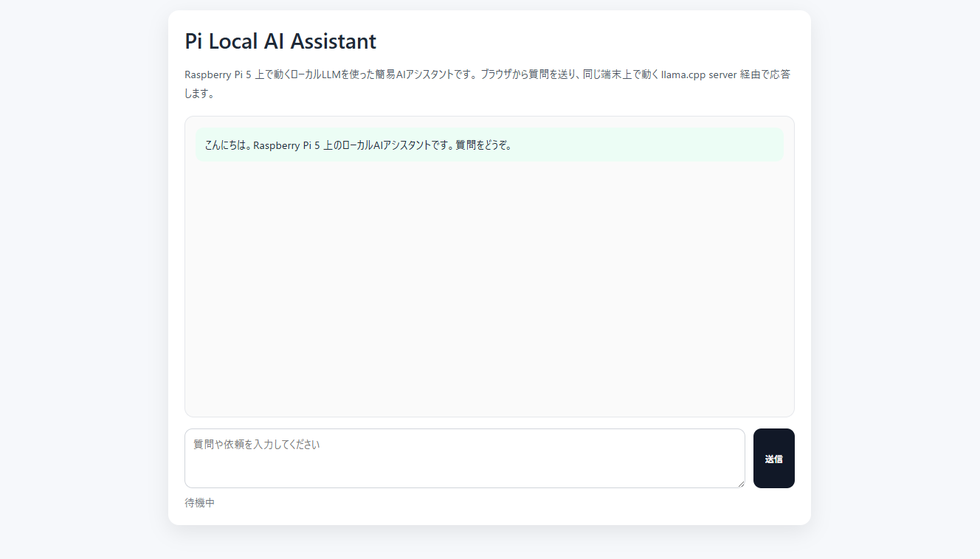Click the Raspberry Pi 5 description paragraph

tap(489, 84)
